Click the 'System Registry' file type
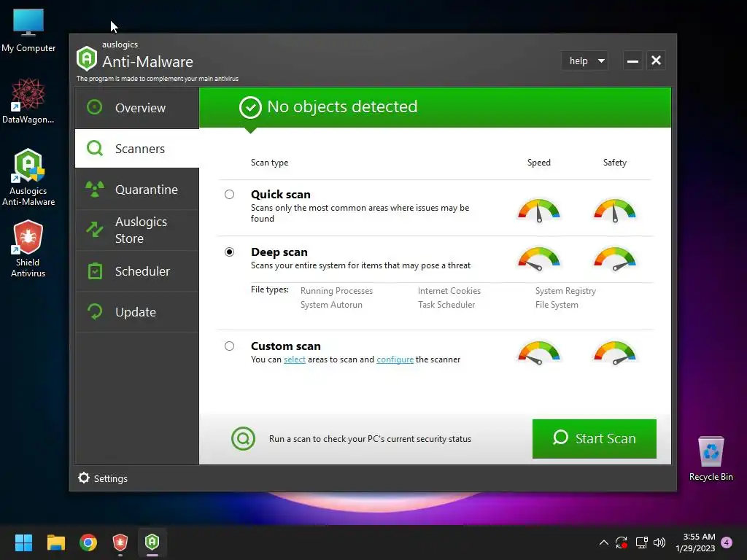Image resolution: width=747 pixels, height=560 pixels. 565,290
